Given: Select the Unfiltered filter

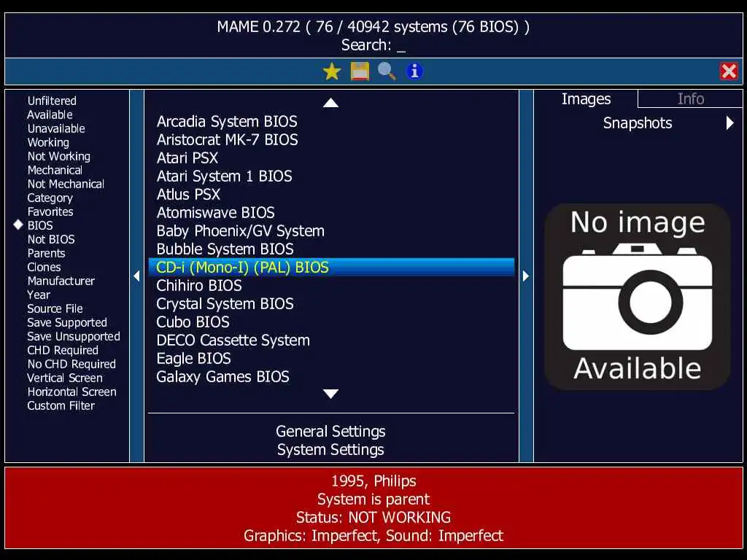Looking at the screenshot, I should [52, 101].
